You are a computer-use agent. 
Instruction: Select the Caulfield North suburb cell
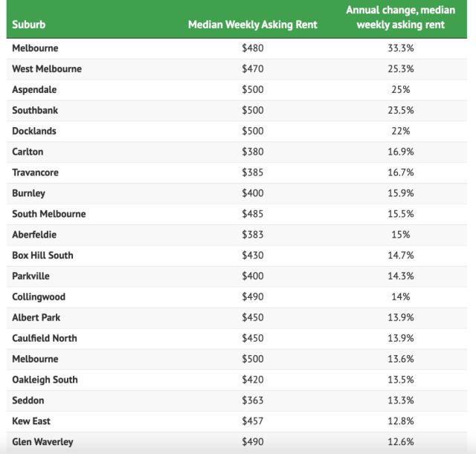[45, 338]
